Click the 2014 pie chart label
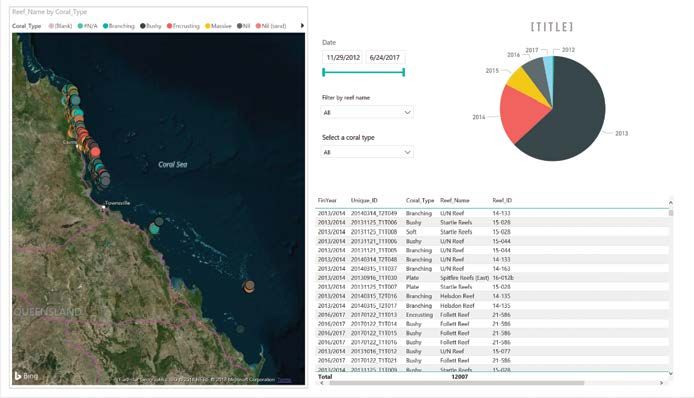 pos(478,117)
